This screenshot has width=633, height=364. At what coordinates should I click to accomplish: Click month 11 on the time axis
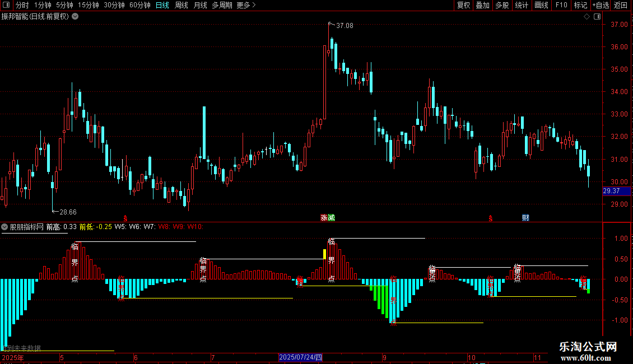[x=537, y=357]
